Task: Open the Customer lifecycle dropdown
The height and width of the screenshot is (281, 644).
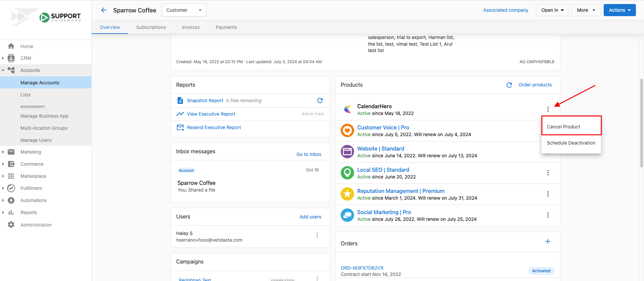Action: click(184, 10)
